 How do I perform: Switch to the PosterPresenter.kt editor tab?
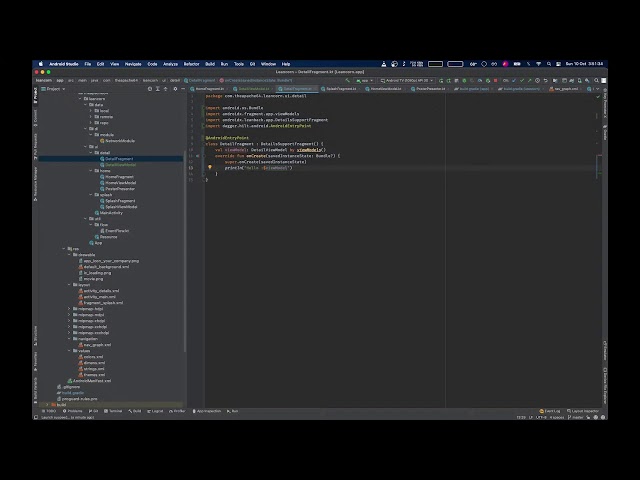pos(429,89)
